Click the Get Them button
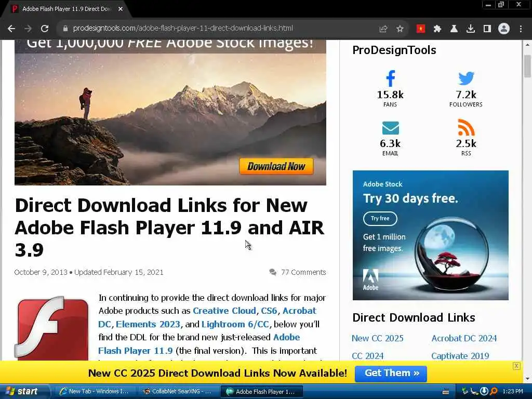The height and width of the screenshot is (399, 532). click(x=391, y=374)
